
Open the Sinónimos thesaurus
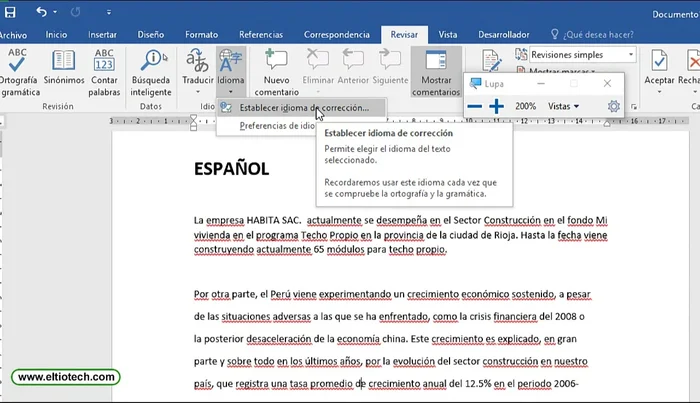tap(63, 67)
